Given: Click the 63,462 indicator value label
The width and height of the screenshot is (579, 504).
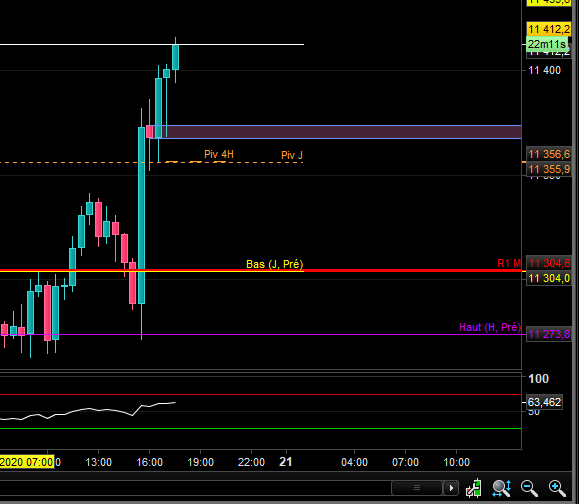Looking at the screenshot, I should [544, 402].
